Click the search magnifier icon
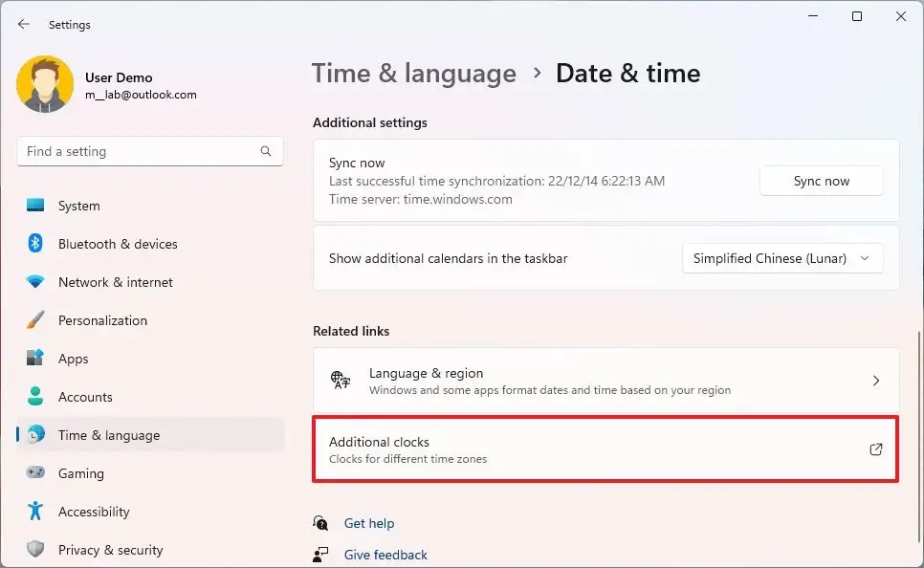Screen dimensions: 924x568 266,151
